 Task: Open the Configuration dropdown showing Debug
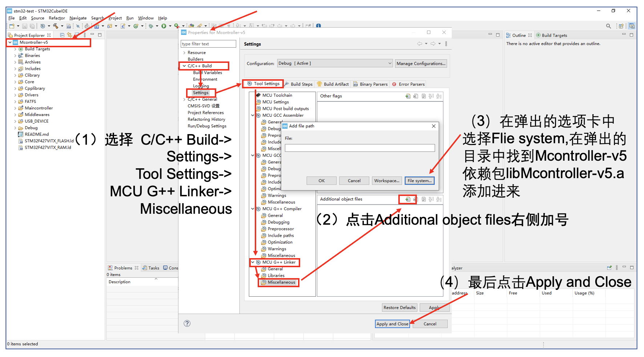(335, 63)
